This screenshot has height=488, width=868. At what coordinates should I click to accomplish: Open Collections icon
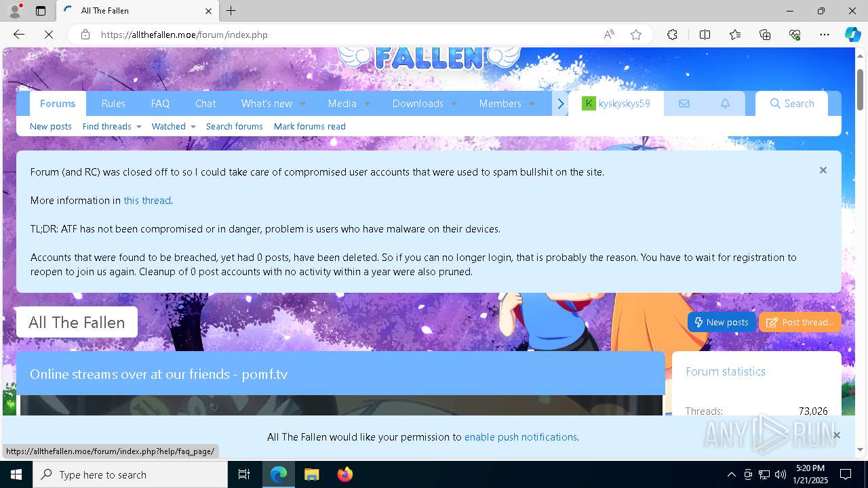click(765, 35)
